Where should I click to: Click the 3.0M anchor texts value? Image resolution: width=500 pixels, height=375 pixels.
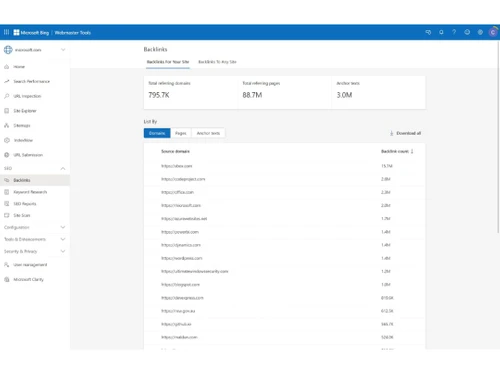pyautogui.click(x=344, y=95)
